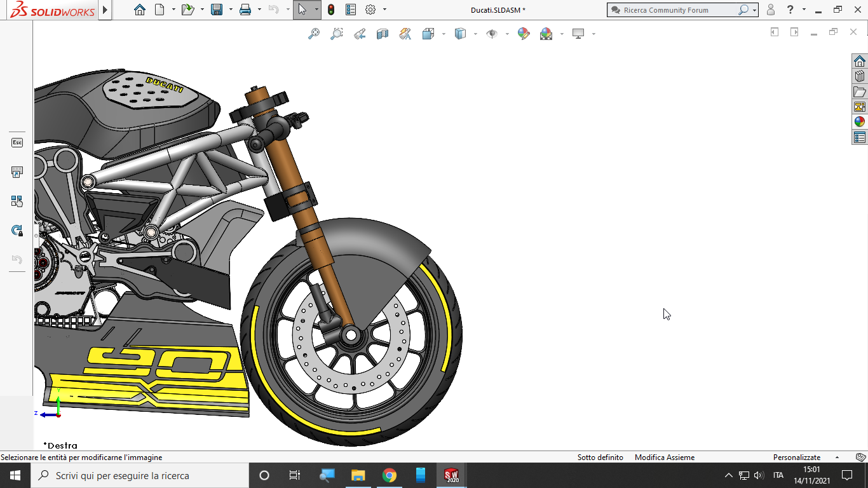Open File Explorer from the Windows taskbar
The image size is (868, 488).
[358, 475]
